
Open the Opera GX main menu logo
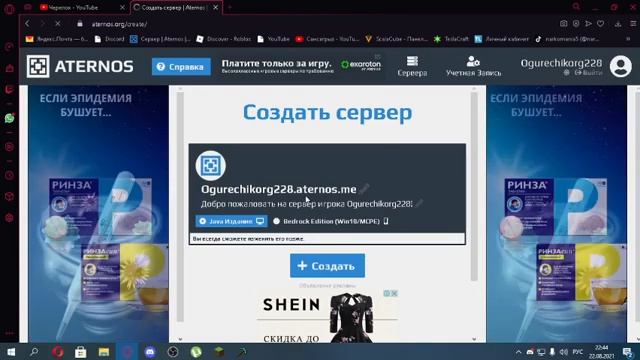[9, 8]
